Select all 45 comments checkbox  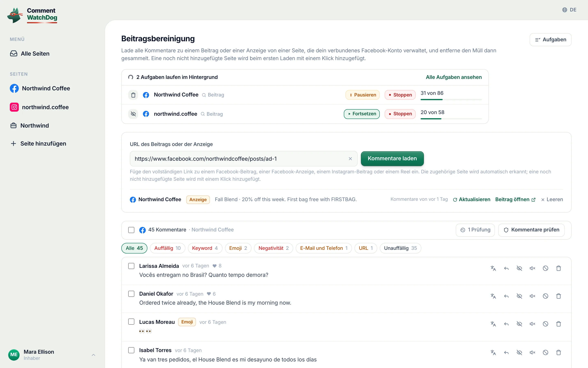tap(131, 230)
